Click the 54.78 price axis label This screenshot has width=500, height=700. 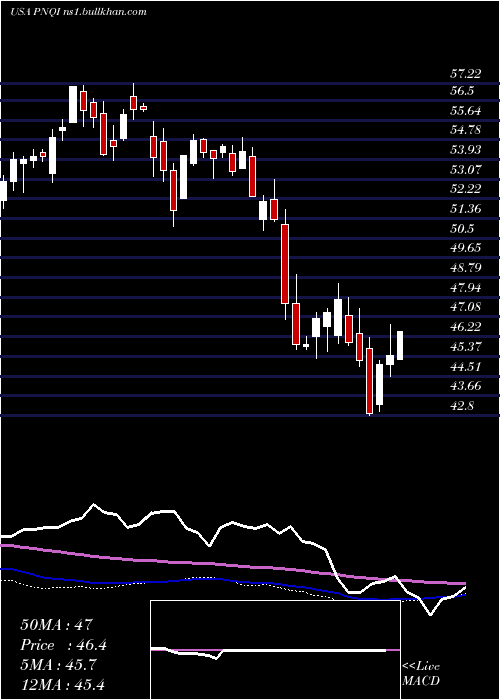(x=465, y=130)
